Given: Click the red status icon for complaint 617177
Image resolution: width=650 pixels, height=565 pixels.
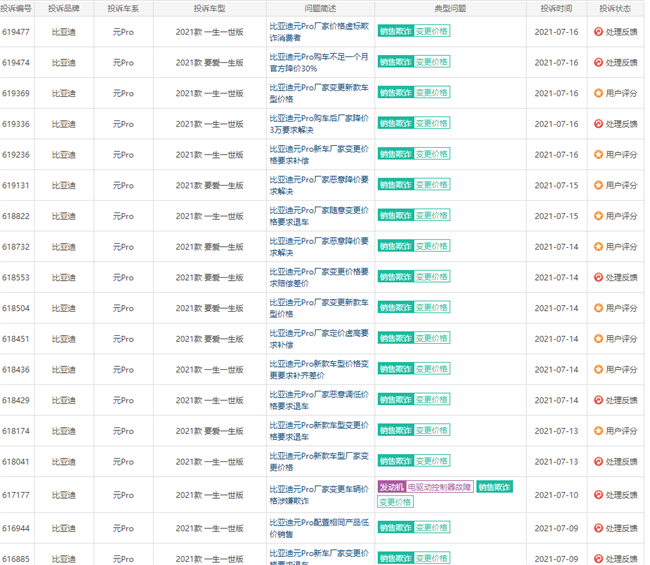Looking at the screenshot, I should (598, 494).
